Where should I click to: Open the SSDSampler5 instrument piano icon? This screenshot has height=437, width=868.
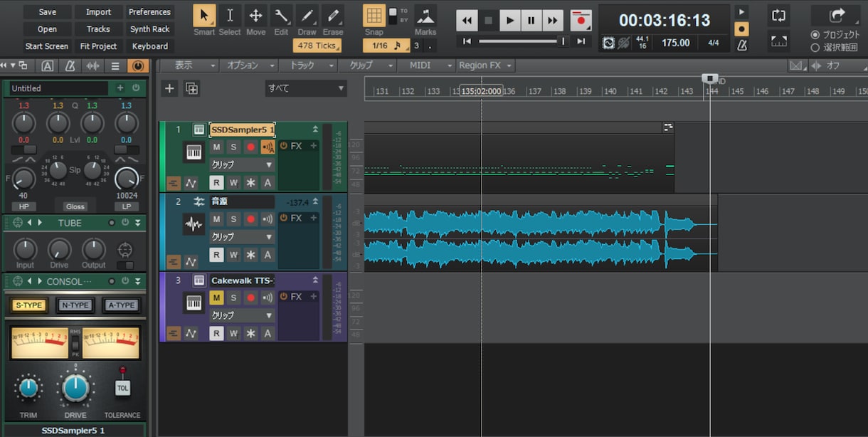(x=194, y=152)
